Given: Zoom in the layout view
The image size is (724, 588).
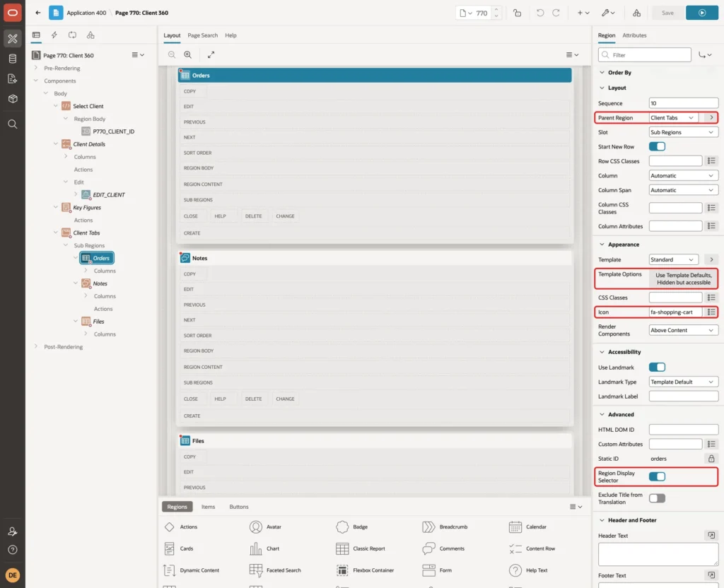Looking at the screenshot, I should click(x=188, y=54).
